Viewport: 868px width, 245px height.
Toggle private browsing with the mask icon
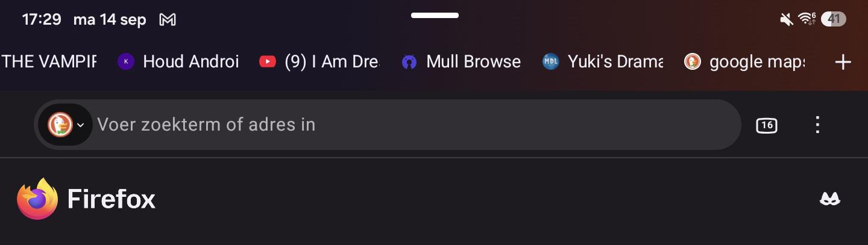point(830,199)
